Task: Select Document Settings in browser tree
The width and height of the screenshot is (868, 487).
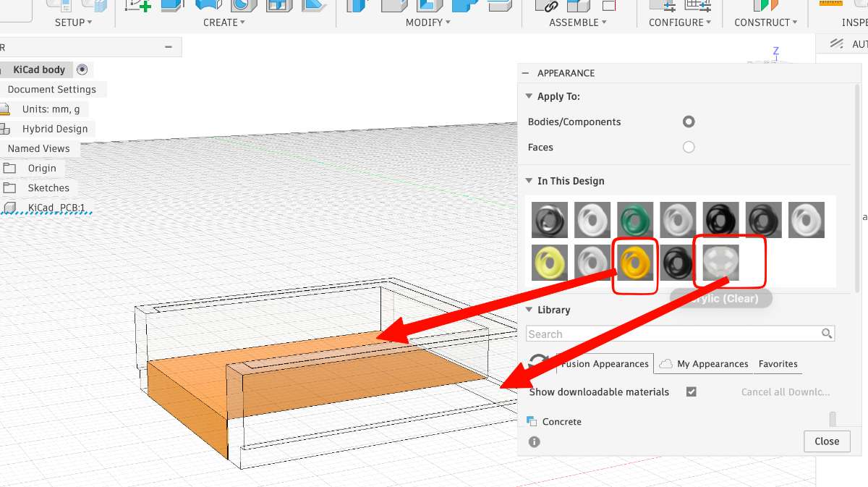Action: tap(51, 89)
